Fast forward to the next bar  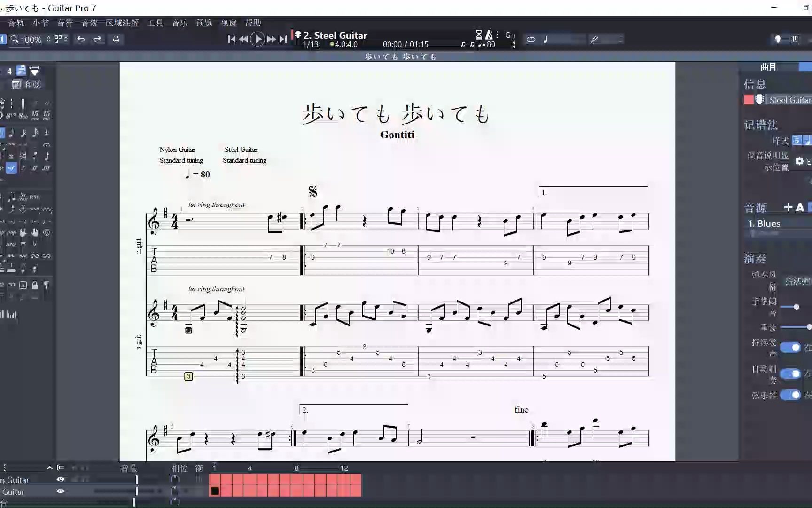(x=272, y=39)
